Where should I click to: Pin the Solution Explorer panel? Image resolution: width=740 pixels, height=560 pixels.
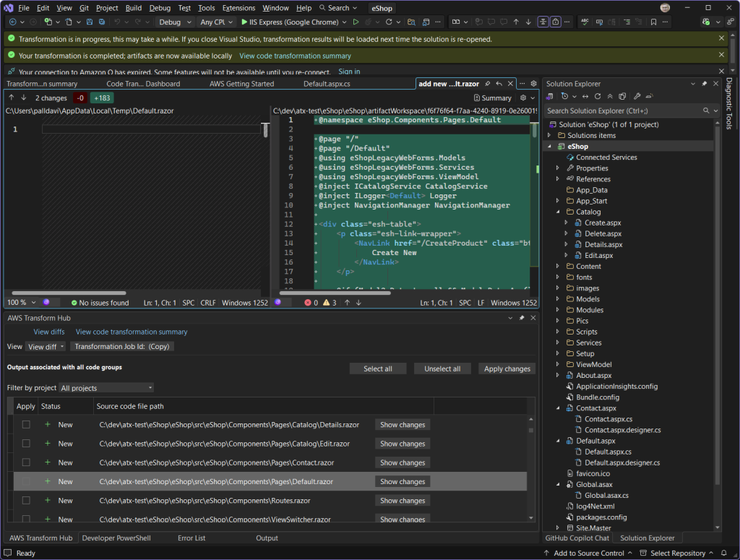pos(705,83)
